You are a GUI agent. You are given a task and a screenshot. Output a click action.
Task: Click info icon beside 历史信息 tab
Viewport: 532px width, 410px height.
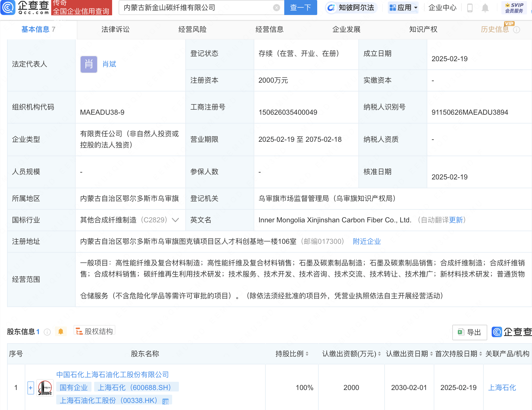tap(516, 30)
